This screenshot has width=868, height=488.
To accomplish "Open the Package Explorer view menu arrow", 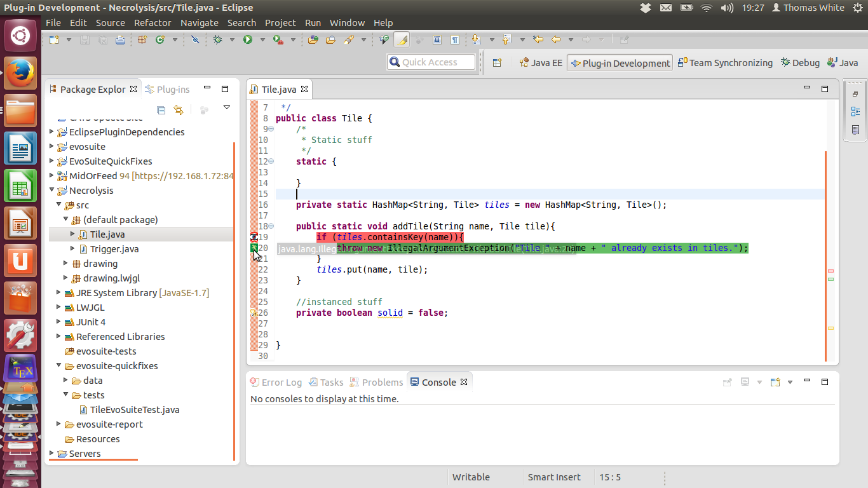I will pos(226,108).
